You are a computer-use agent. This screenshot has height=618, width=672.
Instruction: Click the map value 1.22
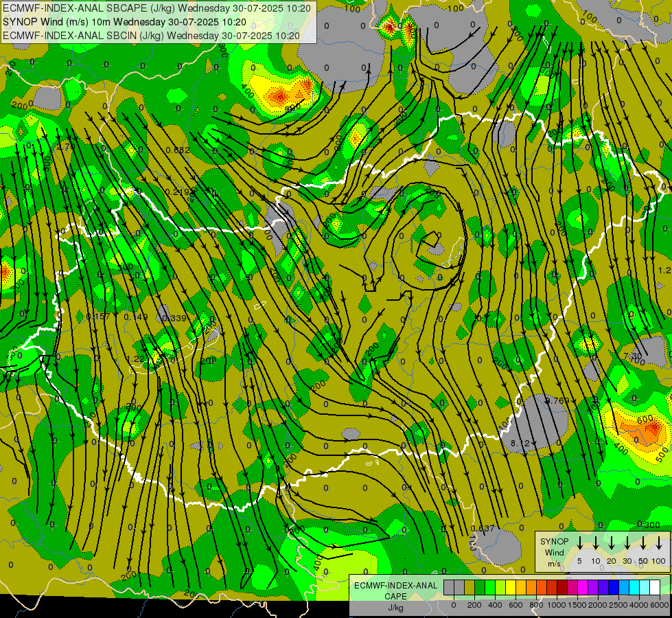(x=137, y=359)
